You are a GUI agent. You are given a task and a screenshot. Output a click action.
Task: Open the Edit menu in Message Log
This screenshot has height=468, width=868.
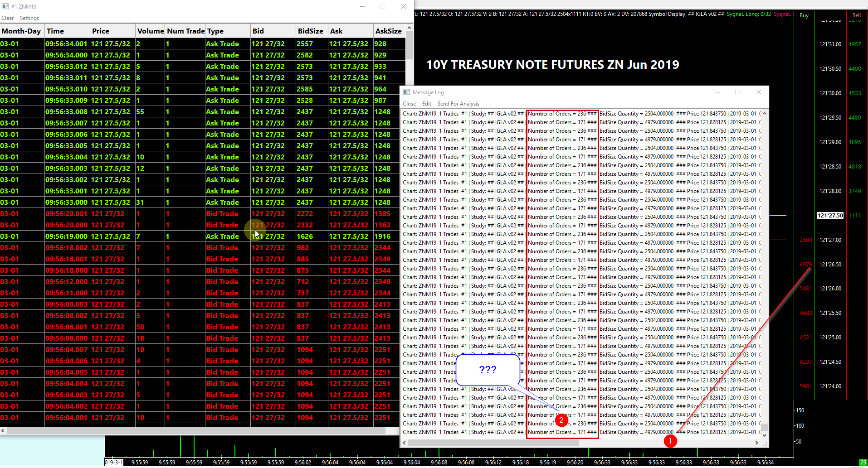pyautogui.click(x=427, y=104)
